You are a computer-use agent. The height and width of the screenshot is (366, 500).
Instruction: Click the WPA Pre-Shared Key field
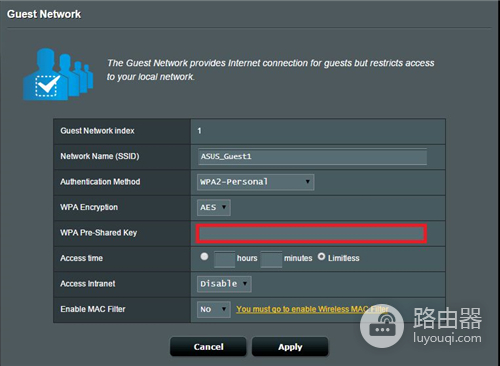[x=311, y=233]
